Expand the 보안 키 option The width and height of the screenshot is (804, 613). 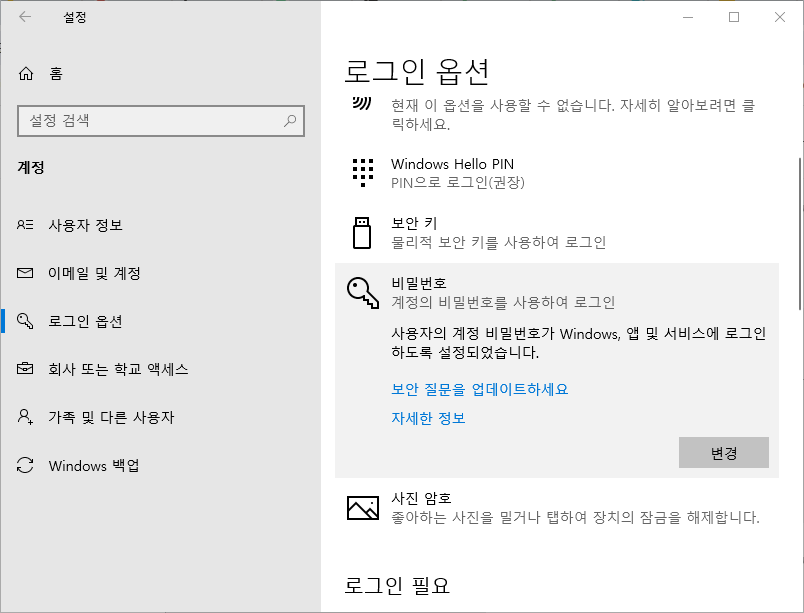[557, 233]
